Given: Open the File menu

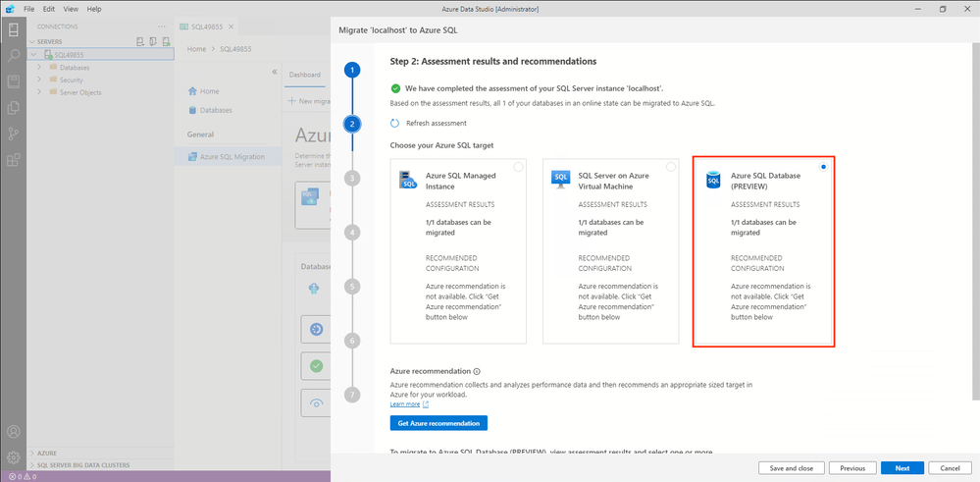Looking at the screenshot, I should point(28,10).
